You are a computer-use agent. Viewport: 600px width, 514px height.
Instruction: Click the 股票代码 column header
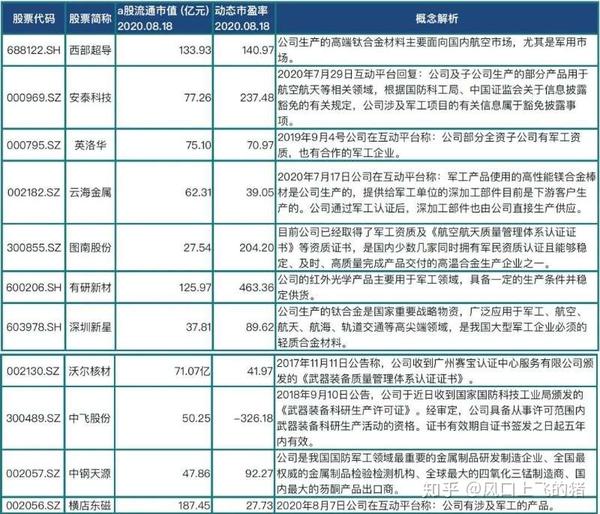pyautogui.click(x=34, y=18)
